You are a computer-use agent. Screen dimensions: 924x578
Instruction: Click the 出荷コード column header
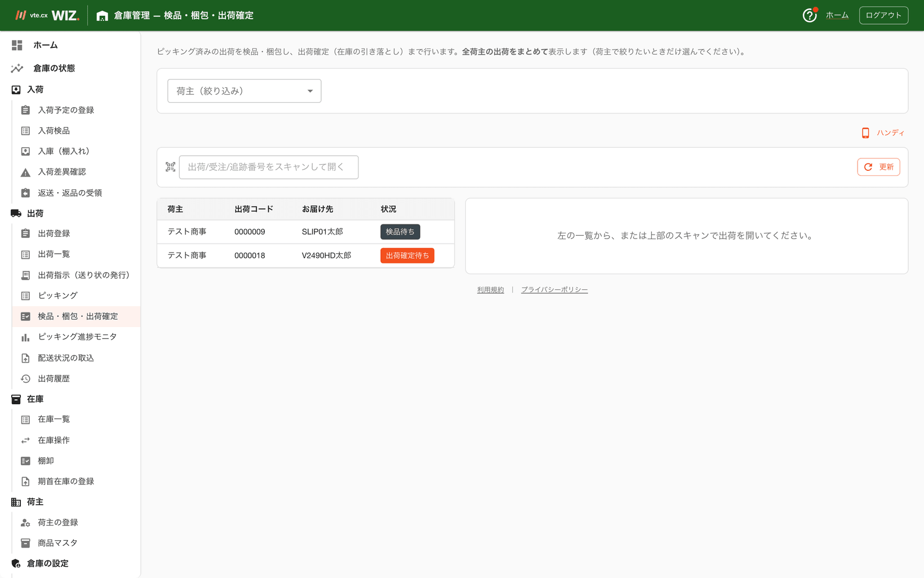pos(254,209)
